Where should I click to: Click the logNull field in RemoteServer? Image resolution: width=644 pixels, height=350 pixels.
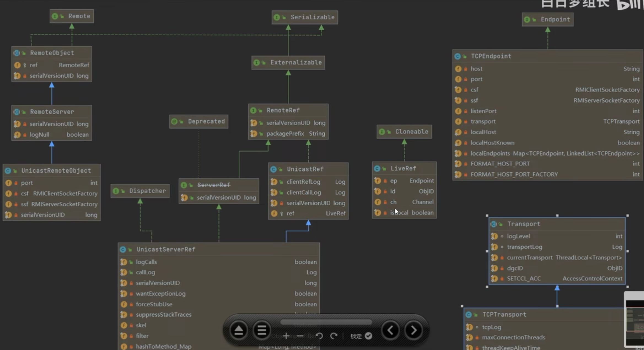52,135
